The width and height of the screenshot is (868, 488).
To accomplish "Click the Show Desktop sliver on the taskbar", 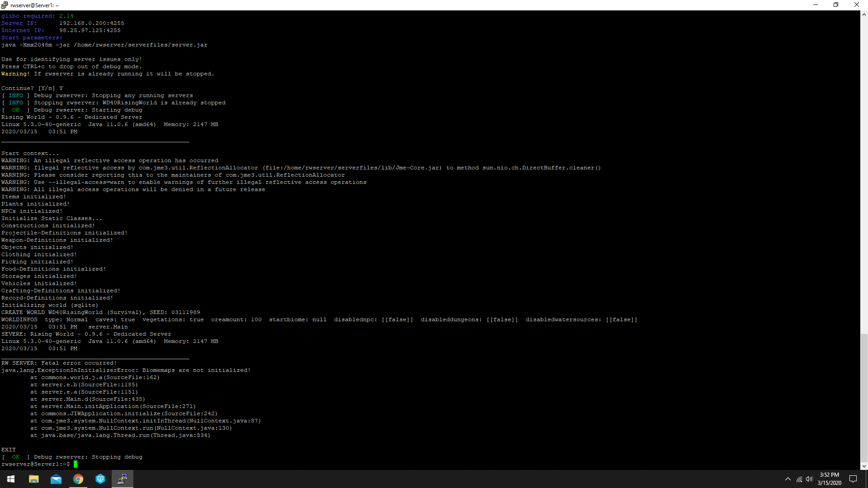I will click(867, 479).
